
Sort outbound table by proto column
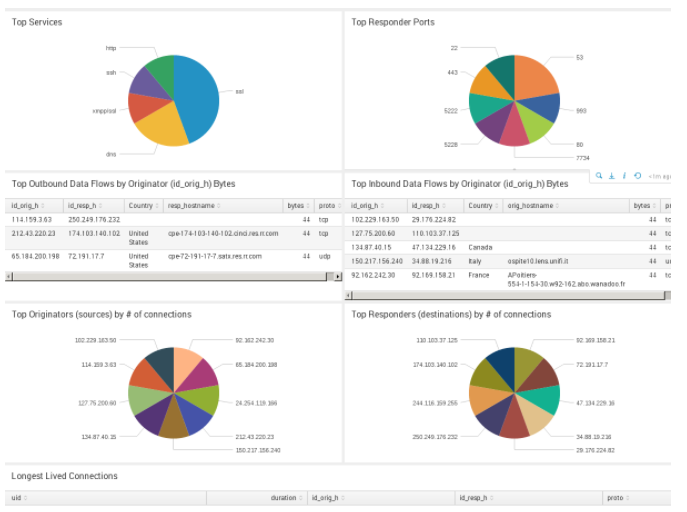click(x=328, y=205)
